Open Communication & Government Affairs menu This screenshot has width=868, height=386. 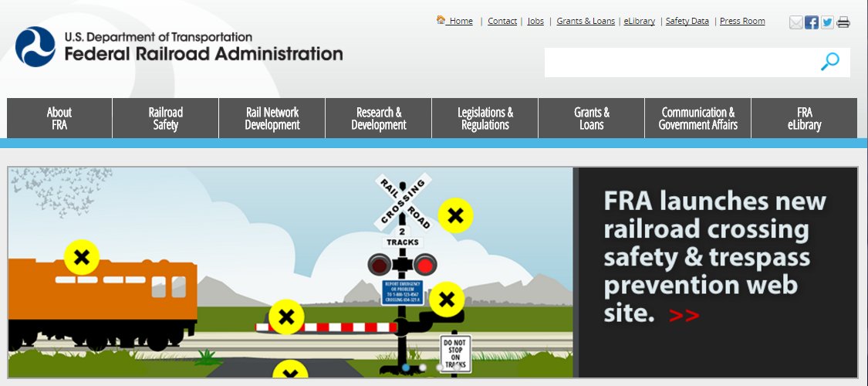click(x=698, y=118)
